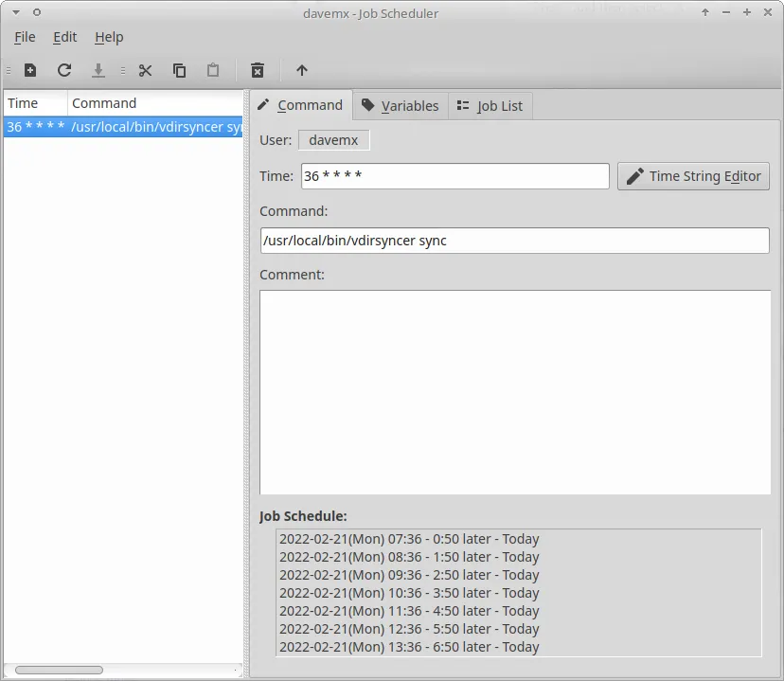Screen dimensions: 784x681
Task: Click the schedule entry for 11:36
Action: [x=409, y=611]
